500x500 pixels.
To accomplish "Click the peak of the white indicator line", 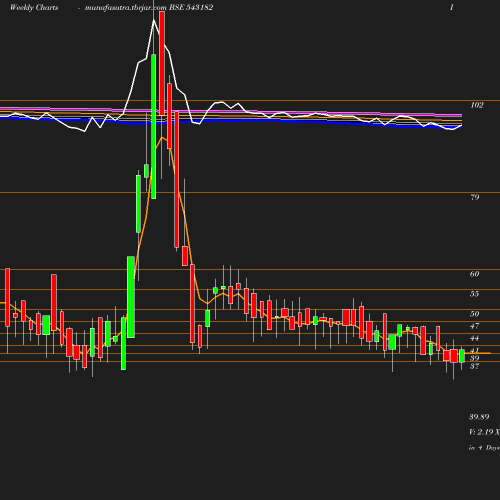I will [154, 21].
